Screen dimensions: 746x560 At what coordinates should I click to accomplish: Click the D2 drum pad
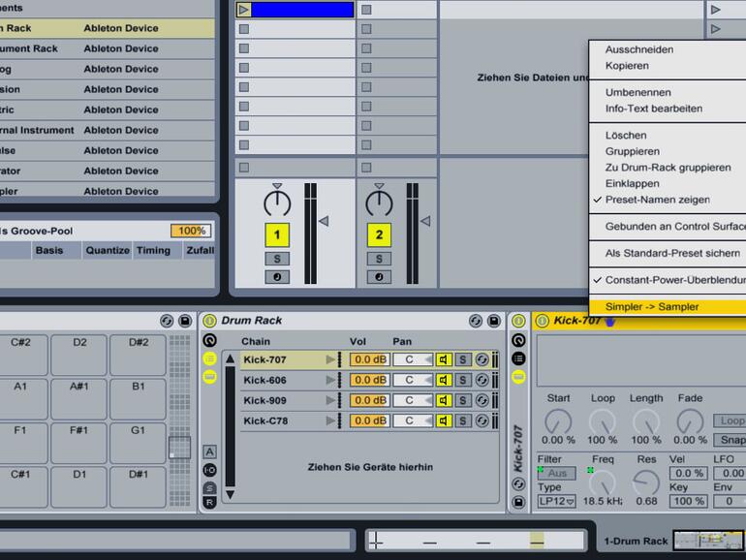tap(79, 342)
